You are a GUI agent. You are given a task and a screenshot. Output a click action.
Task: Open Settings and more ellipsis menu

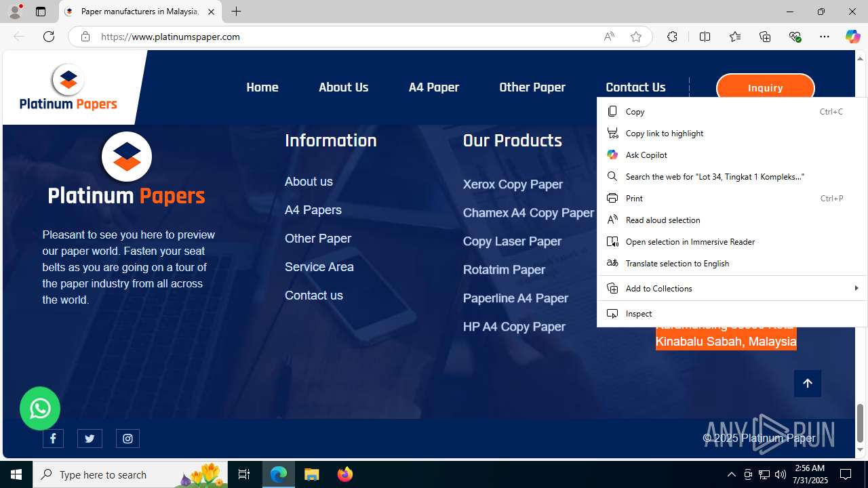[825, 37]
